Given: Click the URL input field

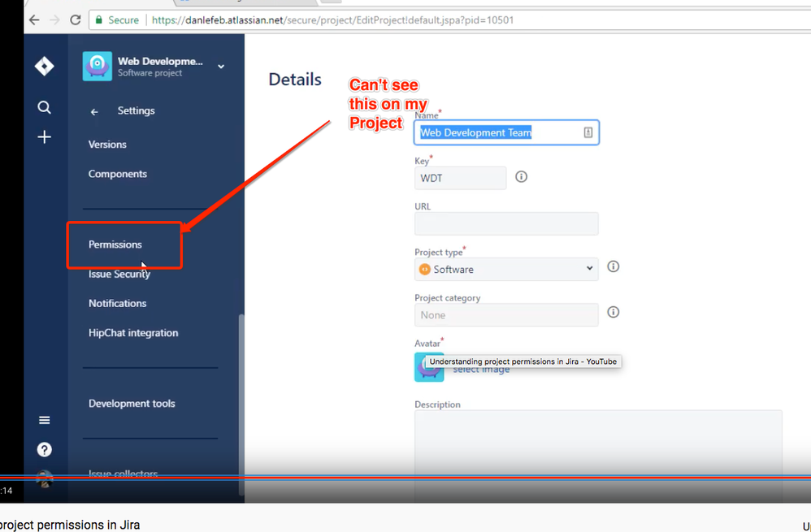Looking at the screenshot, I should (506, 223).
